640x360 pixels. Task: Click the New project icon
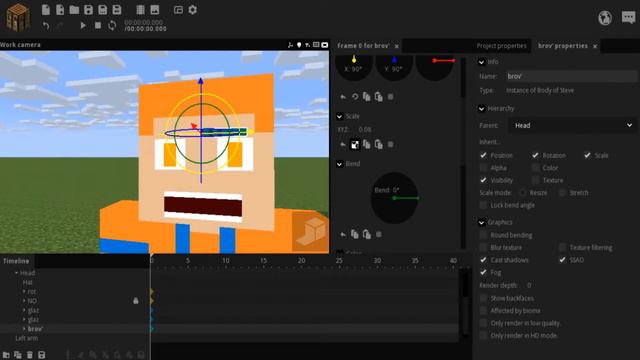coord(46,9)
